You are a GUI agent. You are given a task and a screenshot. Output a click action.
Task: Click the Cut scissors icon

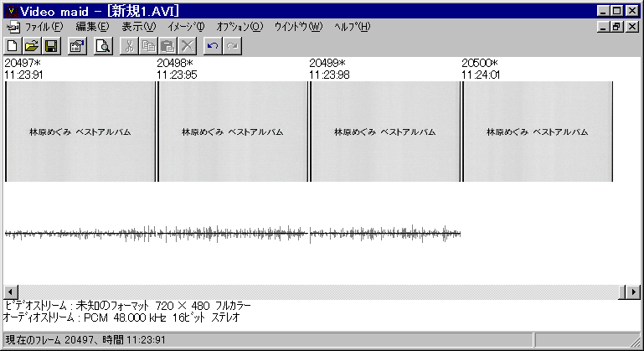129,46
